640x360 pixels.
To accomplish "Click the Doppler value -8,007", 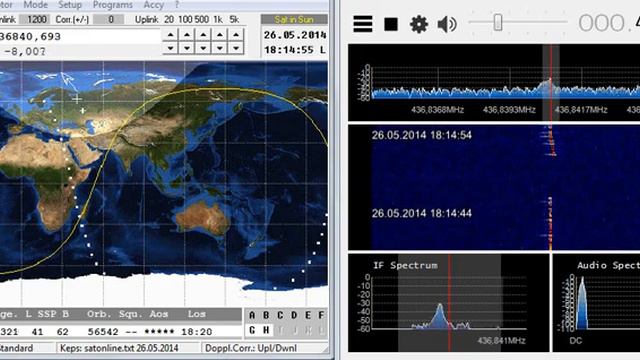I will [x=24, y=51].
